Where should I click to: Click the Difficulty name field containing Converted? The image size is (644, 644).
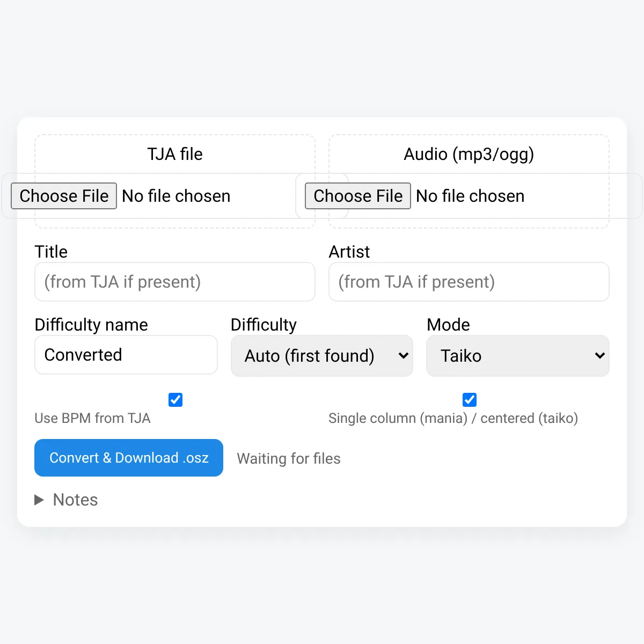click(x=126, y=355)
